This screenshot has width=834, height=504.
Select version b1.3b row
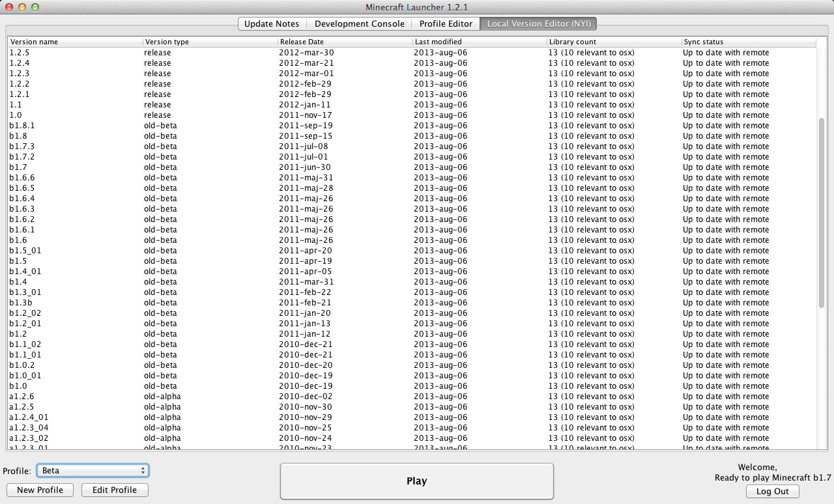[x=412, y=303]
